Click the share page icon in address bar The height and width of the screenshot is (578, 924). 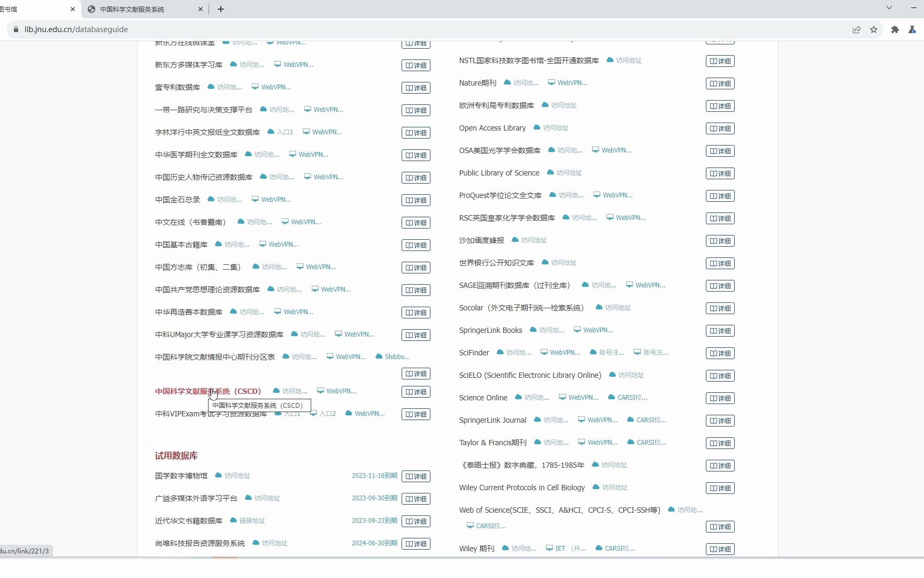pyautogui.click(x=857, y=29)
